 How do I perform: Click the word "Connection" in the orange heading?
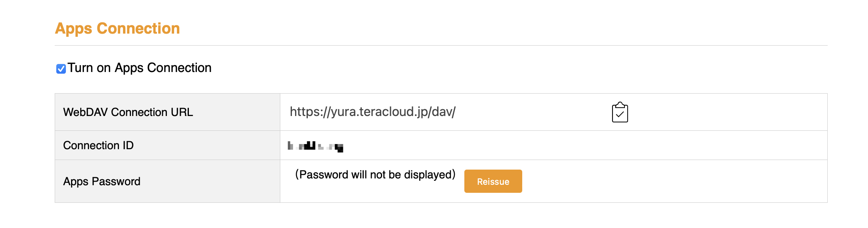(138, 28)
